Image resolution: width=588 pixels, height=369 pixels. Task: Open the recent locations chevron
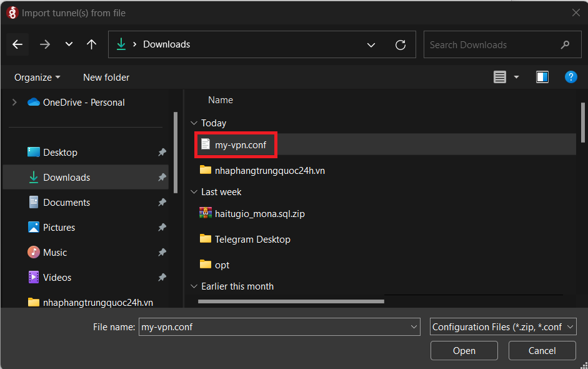69,44
